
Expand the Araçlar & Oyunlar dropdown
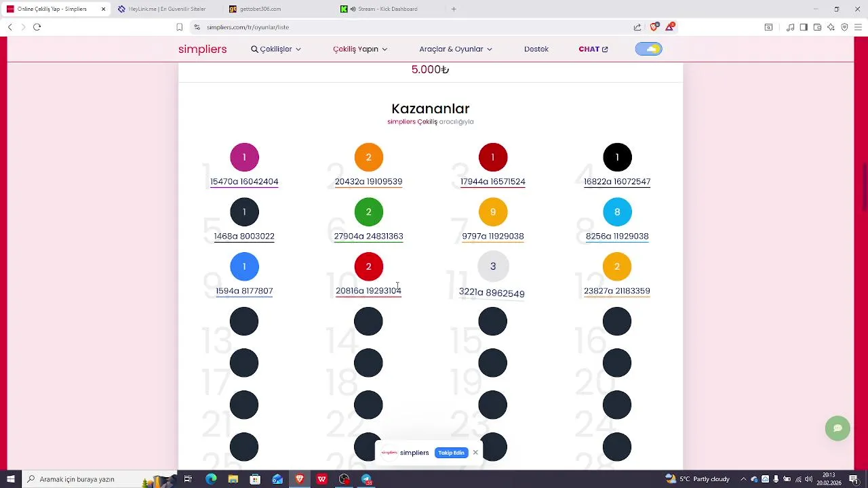[456, 49]
